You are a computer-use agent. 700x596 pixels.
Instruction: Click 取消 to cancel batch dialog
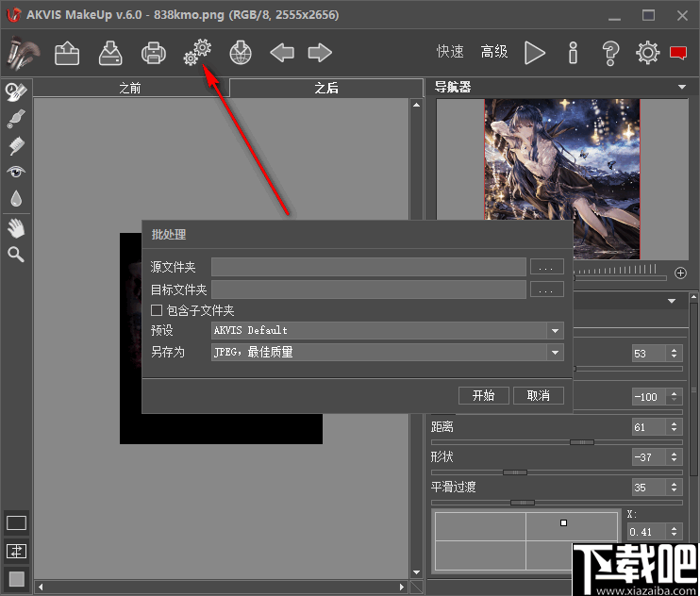pos(539,396)
